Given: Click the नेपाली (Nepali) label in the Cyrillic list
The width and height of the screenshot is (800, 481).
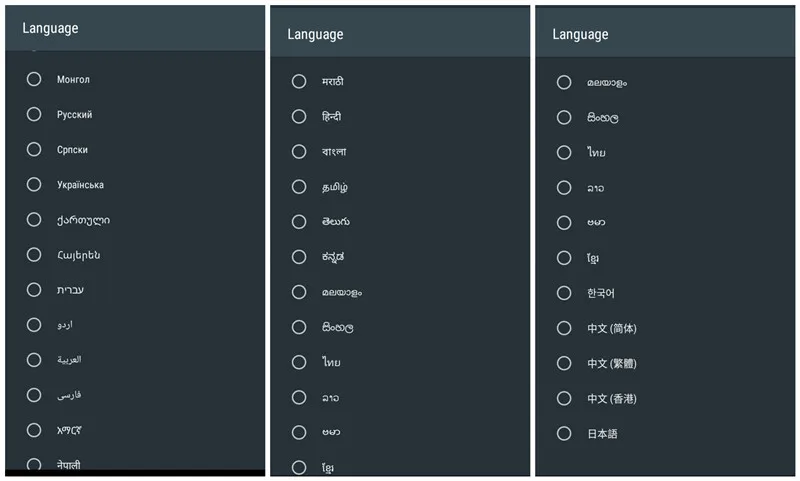Looking at the screenshot, I should pos(68,465).
